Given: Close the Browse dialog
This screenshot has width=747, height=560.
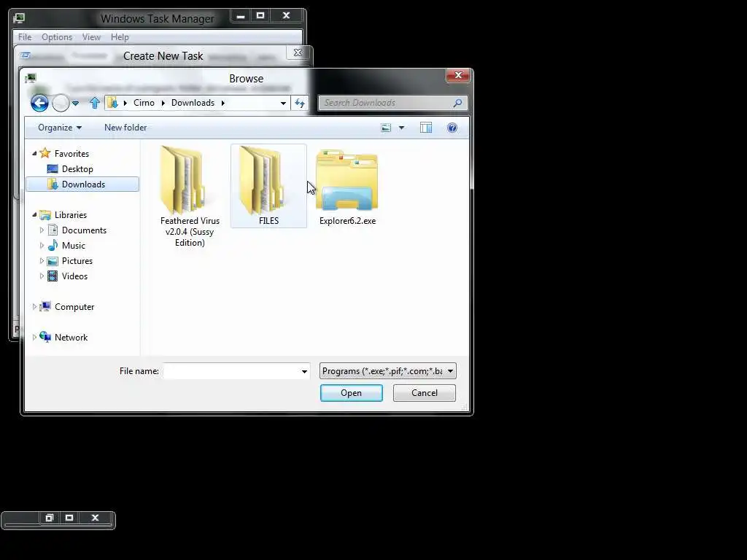Looking at the screenshot, I should point(458,75).
